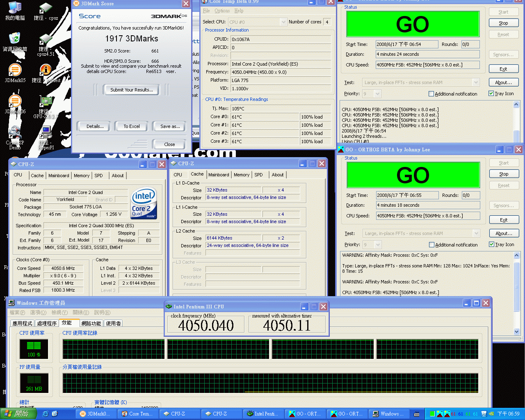Click the Internet Explorer quick launch icon
The width and height of the screenshot is (525, 420).
point(45,414)
